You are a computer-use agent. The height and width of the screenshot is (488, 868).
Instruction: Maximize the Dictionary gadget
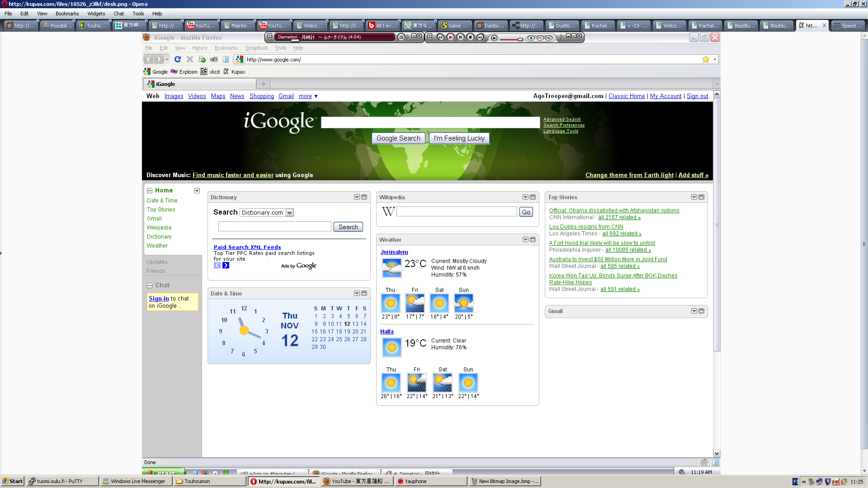click(x=364, y=197)
